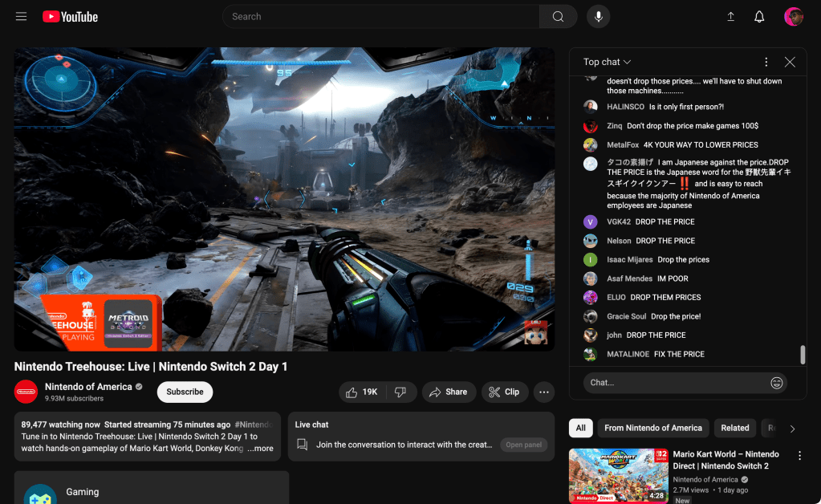The image size is (821, 504).
Task: Click the YouTube home logo
Action: pyautogui.click(x=70, y=17)
